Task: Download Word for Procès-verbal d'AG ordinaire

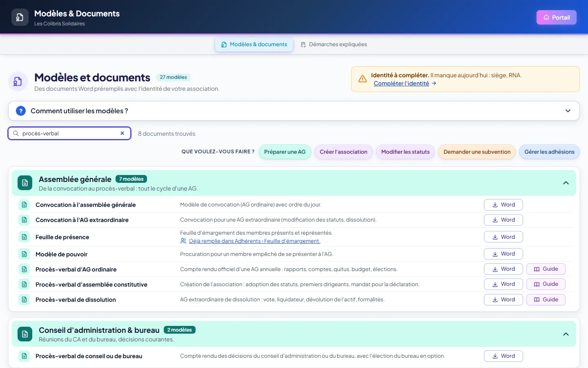Action: (503, 269)
